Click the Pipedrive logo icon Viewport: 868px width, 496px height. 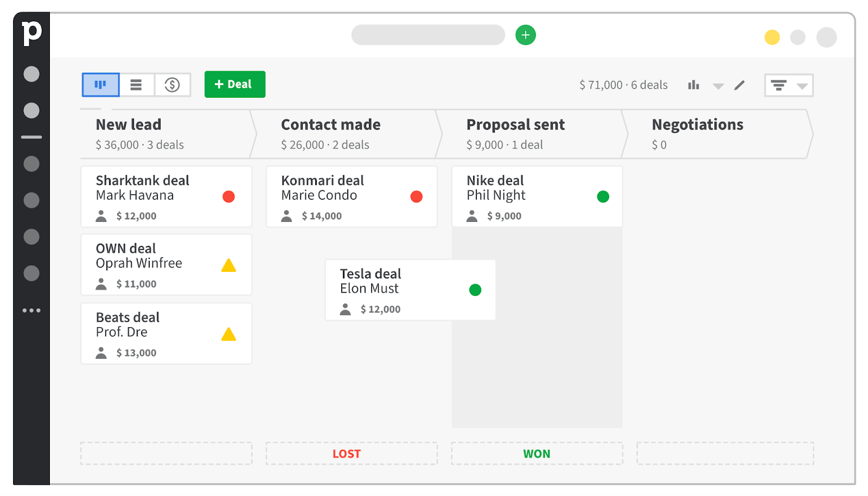31,33
